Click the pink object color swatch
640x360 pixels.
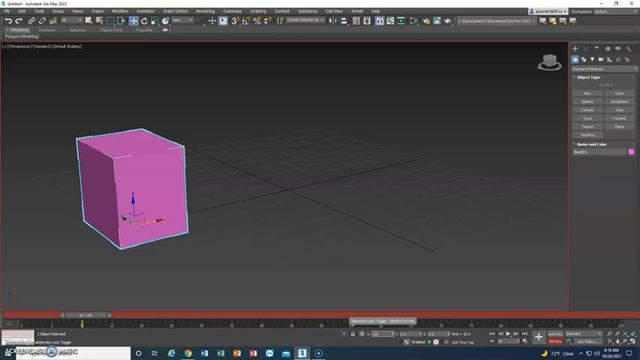click(x=631, y=152)
